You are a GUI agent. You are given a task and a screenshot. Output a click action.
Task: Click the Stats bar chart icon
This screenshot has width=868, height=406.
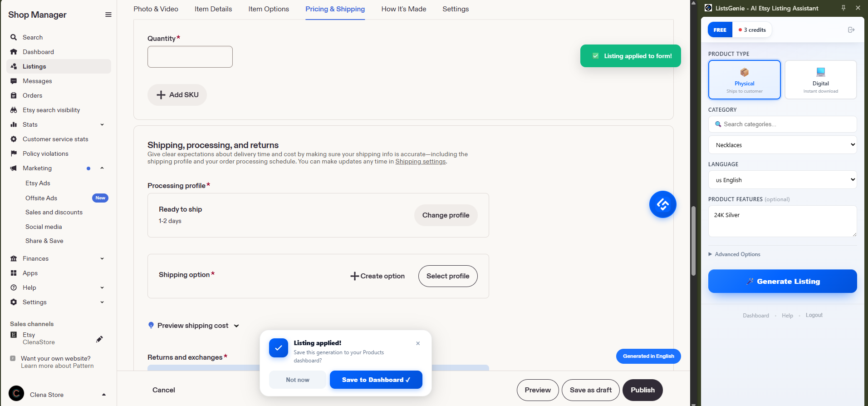click(14, 124)
